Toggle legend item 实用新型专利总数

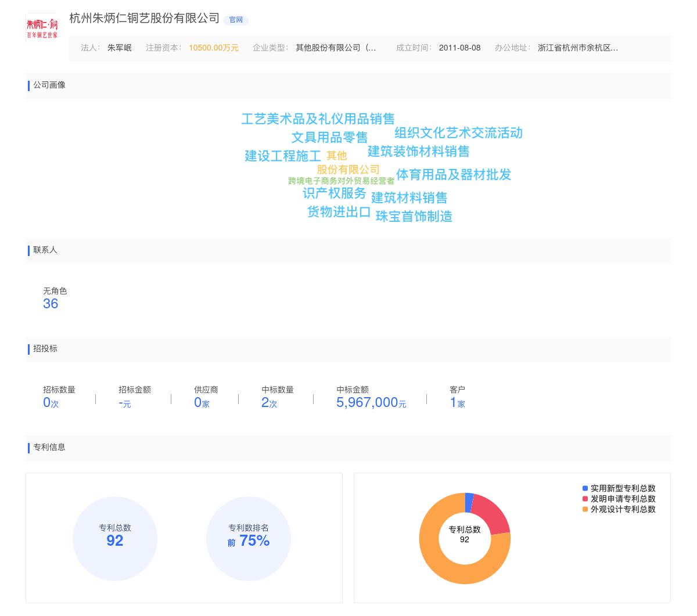tap(619, 488)
